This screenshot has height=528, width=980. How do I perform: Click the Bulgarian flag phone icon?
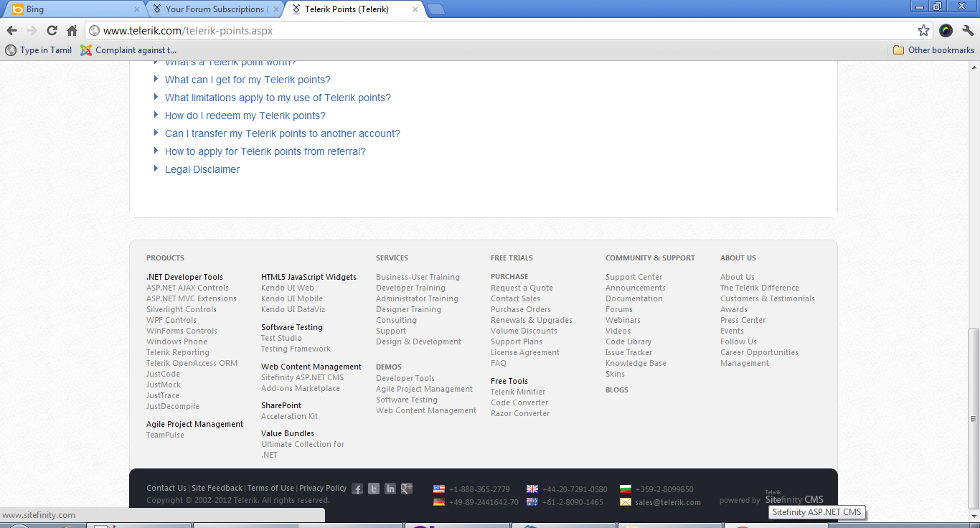coord(626,489)
